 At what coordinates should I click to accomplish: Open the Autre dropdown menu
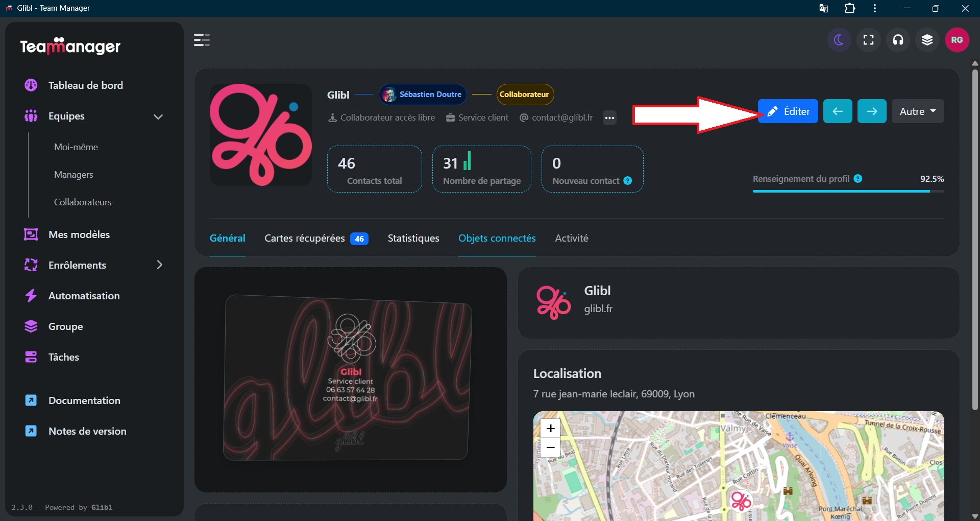tap(917, 111)
